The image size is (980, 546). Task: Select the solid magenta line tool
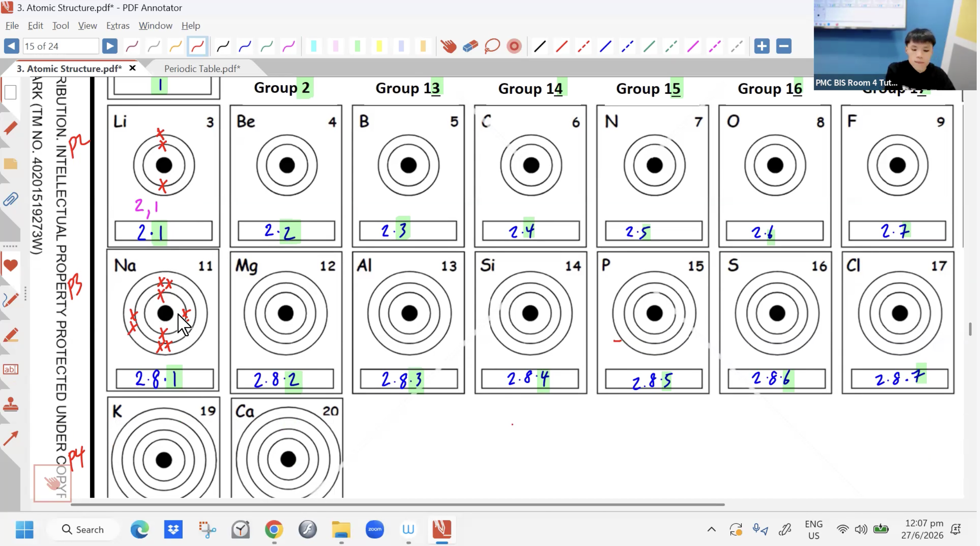click(693, 46)
